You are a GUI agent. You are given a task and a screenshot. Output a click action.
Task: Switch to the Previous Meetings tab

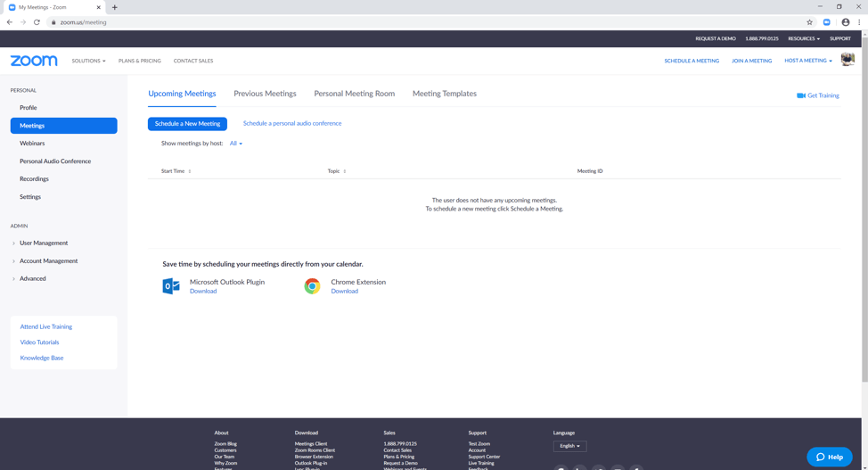[x=265, y=94]
